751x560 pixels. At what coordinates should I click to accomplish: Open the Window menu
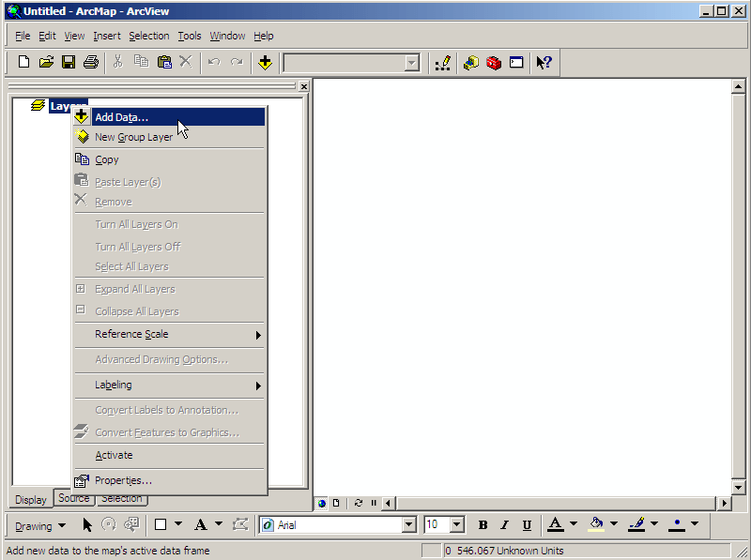227,36
